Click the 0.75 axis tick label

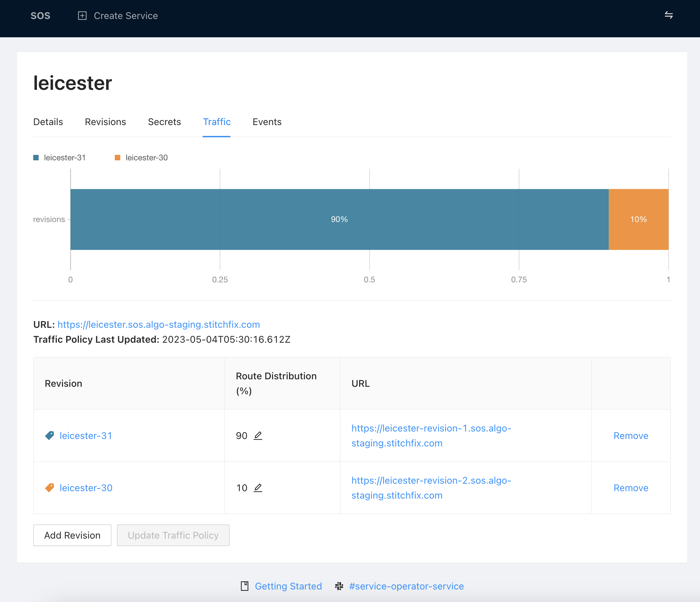pos(519,280)
